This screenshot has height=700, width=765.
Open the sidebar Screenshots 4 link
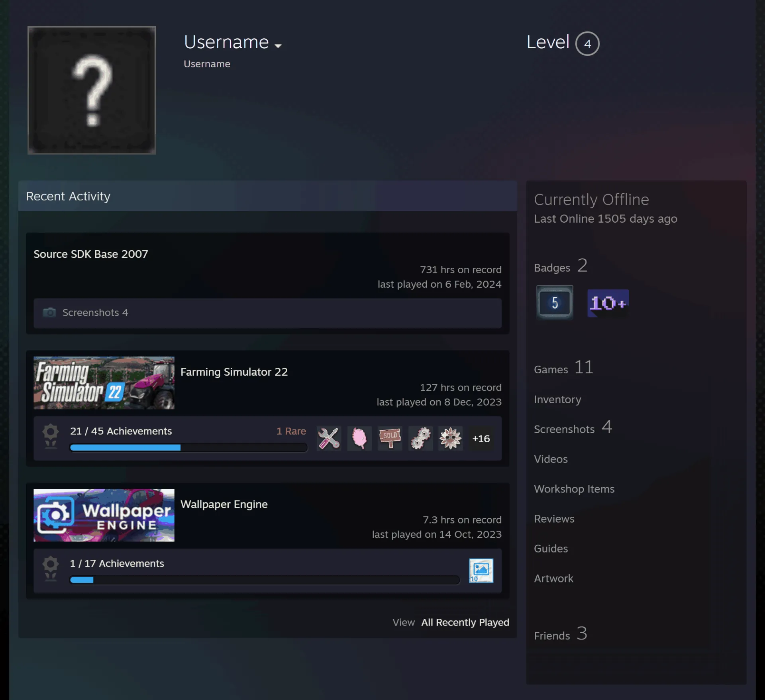573,427
